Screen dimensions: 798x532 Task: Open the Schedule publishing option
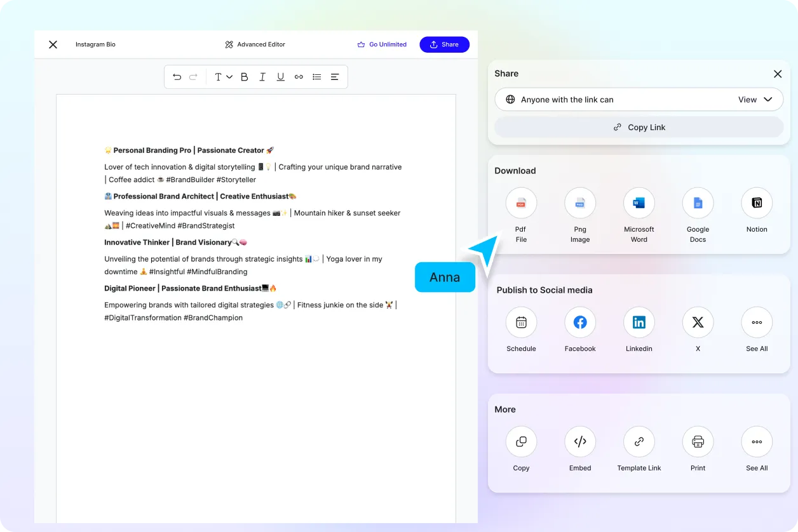coord(521,322)
